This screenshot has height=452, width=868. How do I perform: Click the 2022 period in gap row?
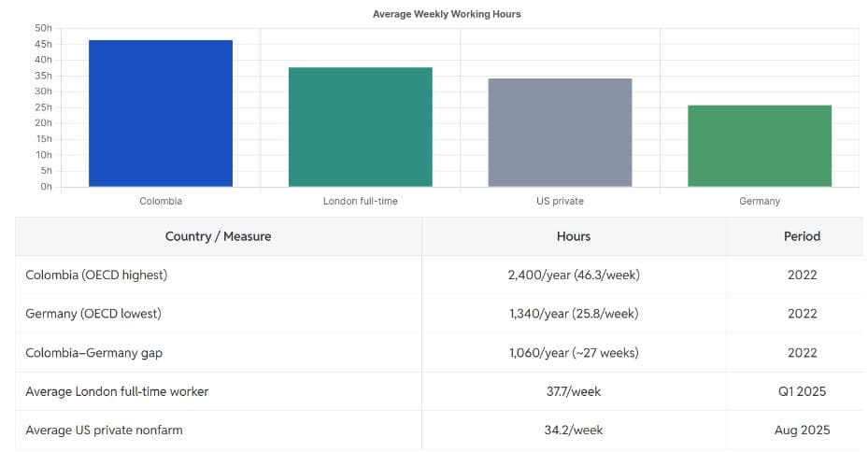point(802,352)
